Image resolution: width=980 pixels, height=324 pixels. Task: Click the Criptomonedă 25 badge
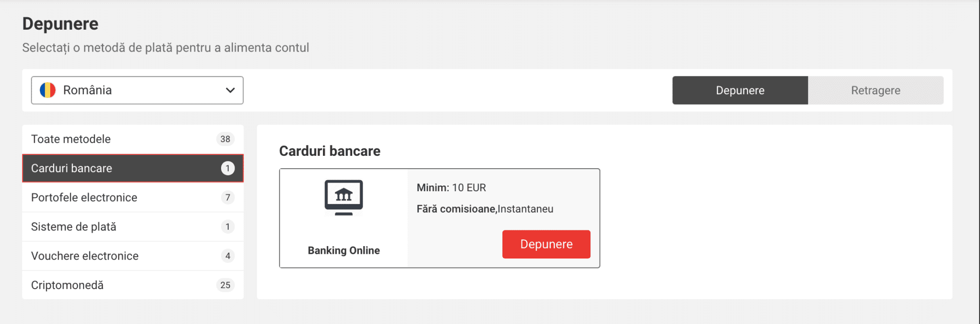pos(225,285)
